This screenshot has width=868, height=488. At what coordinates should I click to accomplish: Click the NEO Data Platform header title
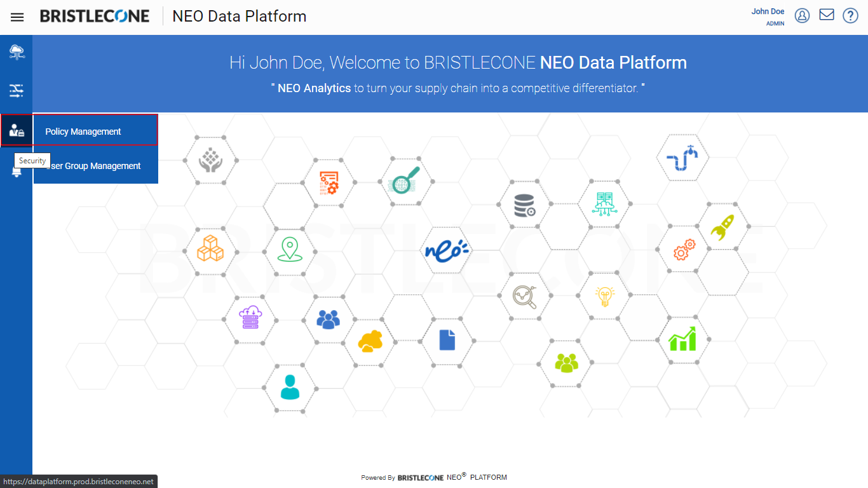click(x=240, y=17)
